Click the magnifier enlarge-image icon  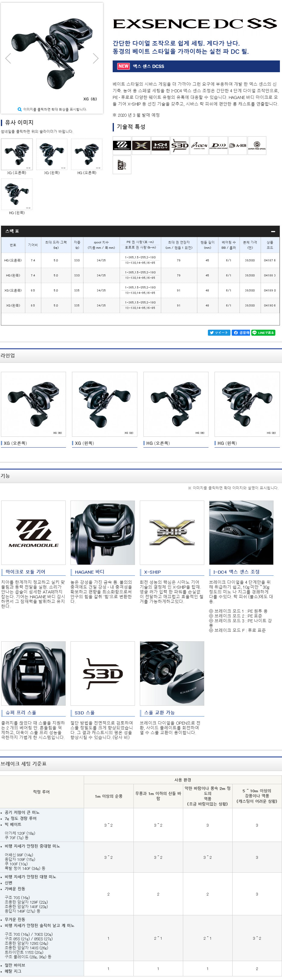pos(20,109)
